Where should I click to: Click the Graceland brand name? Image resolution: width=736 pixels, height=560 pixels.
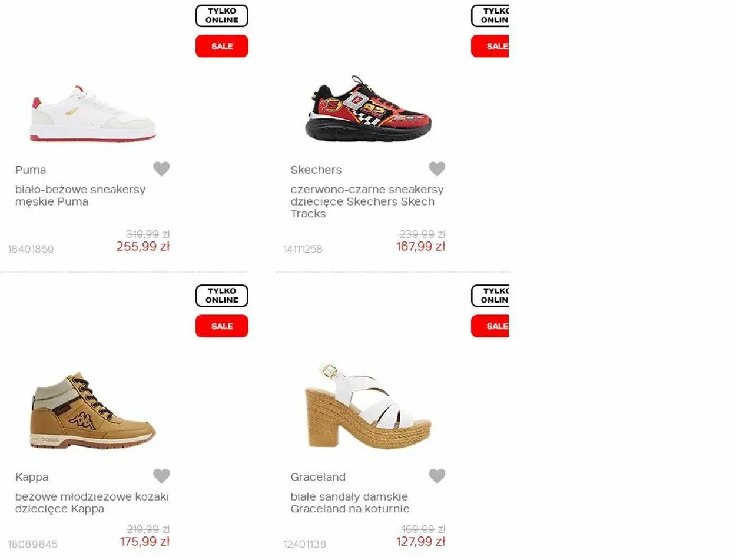point(318,477)
